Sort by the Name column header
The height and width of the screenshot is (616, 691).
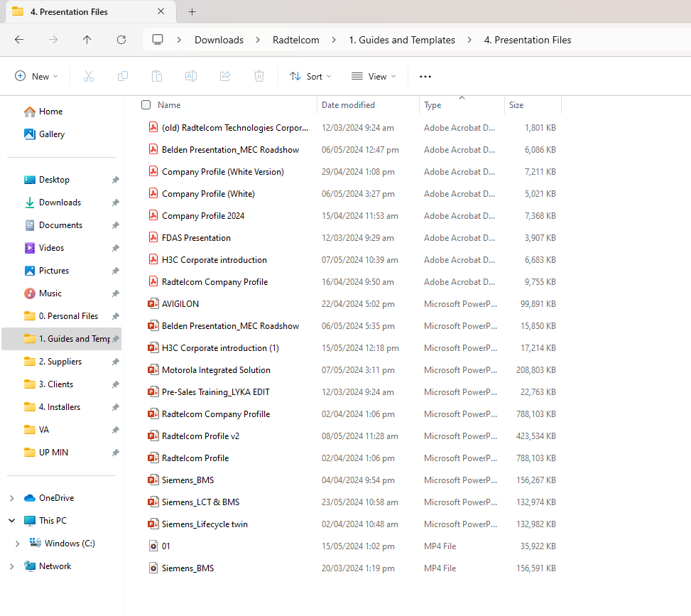169,105
